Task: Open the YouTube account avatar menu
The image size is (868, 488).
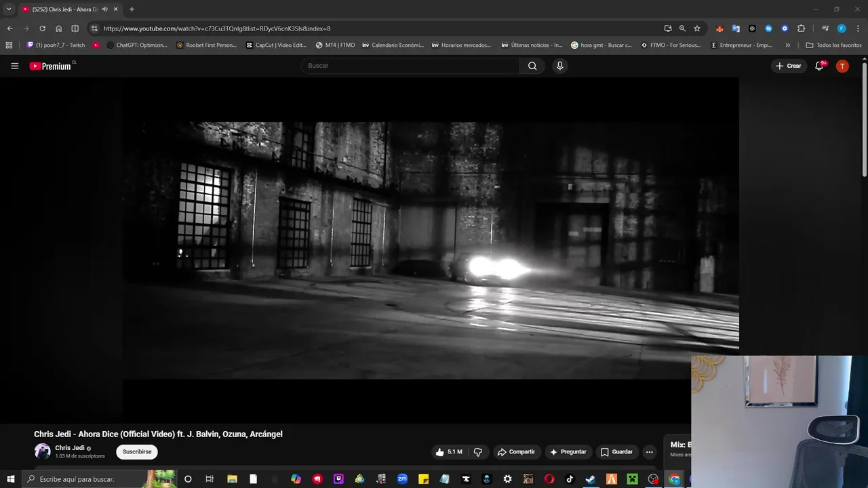Action: (842, 66)
